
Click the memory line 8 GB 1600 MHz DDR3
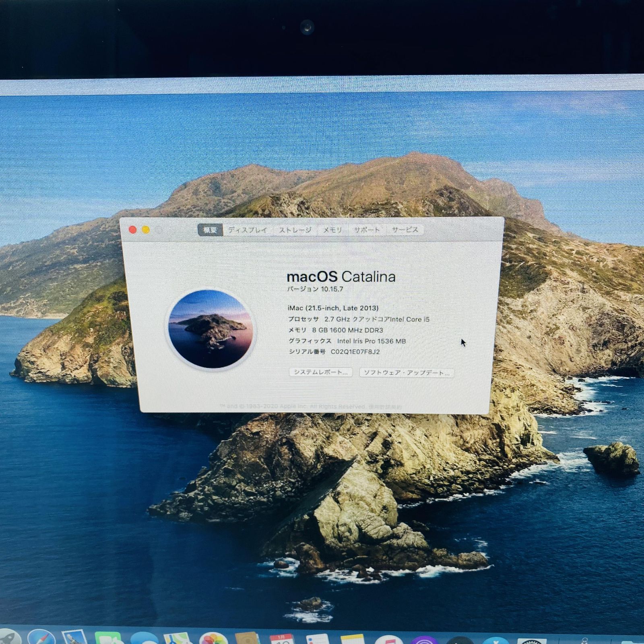click(336, 330)
